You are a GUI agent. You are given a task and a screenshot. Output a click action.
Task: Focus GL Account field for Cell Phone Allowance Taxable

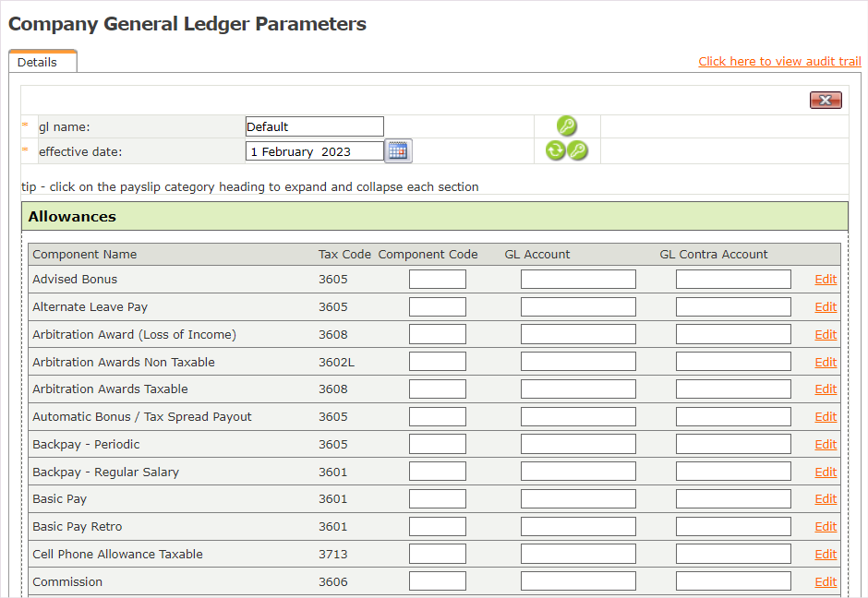point(578,555)
